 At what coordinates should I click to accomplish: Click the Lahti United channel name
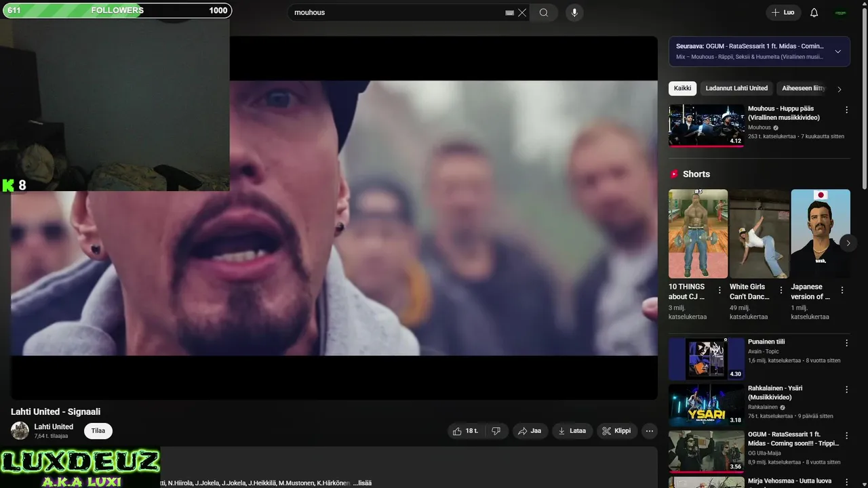click(x=54, y=427)
